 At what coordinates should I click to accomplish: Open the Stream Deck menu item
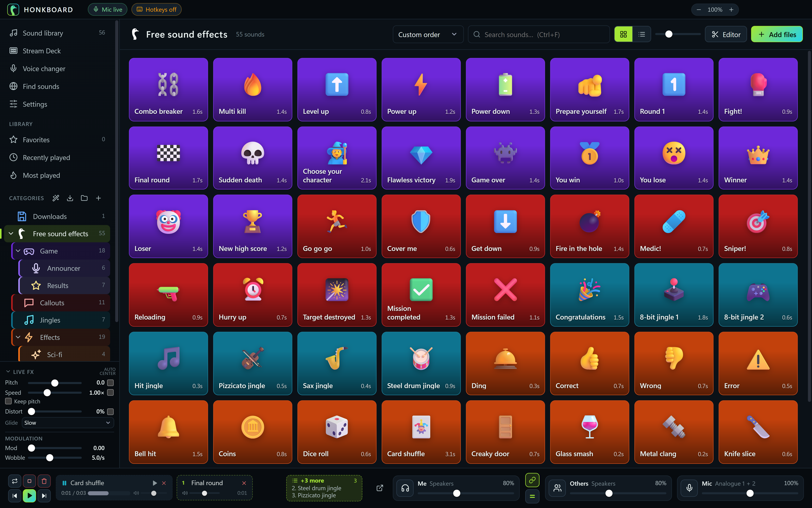[x=57, y=51]
